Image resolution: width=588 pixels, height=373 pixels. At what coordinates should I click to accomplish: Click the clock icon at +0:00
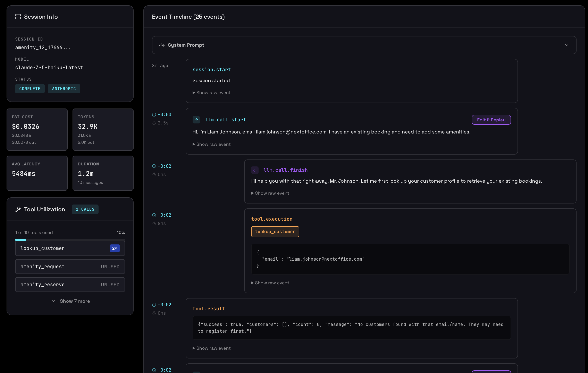[x=154, y=115]
